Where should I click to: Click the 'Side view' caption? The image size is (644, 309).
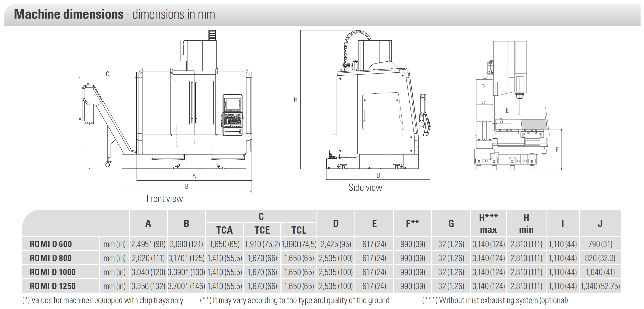(365, 188)
